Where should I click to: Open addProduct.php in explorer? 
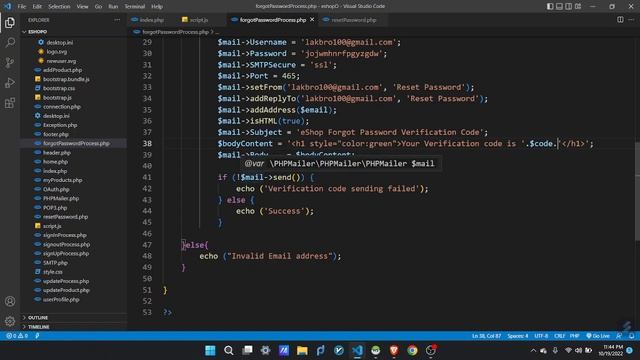(62, 70)
